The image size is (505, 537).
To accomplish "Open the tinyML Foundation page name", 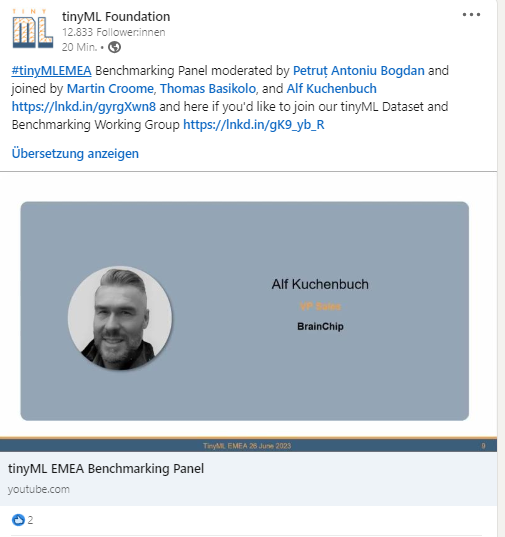I will 116,16.
